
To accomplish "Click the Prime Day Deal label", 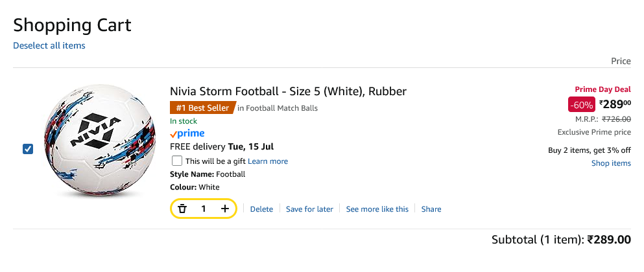I will tap(602, 89).
